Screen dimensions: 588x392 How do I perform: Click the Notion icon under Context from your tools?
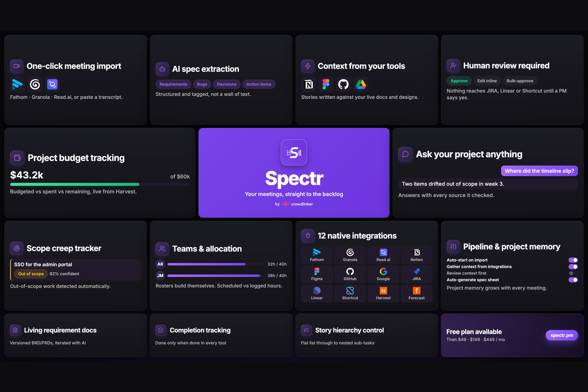point(309,84)
